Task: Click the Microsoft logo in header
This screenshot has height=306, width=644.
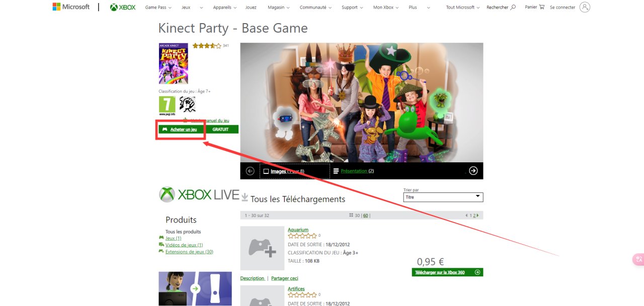Action: pyautogui.click(x=71, y=7)
